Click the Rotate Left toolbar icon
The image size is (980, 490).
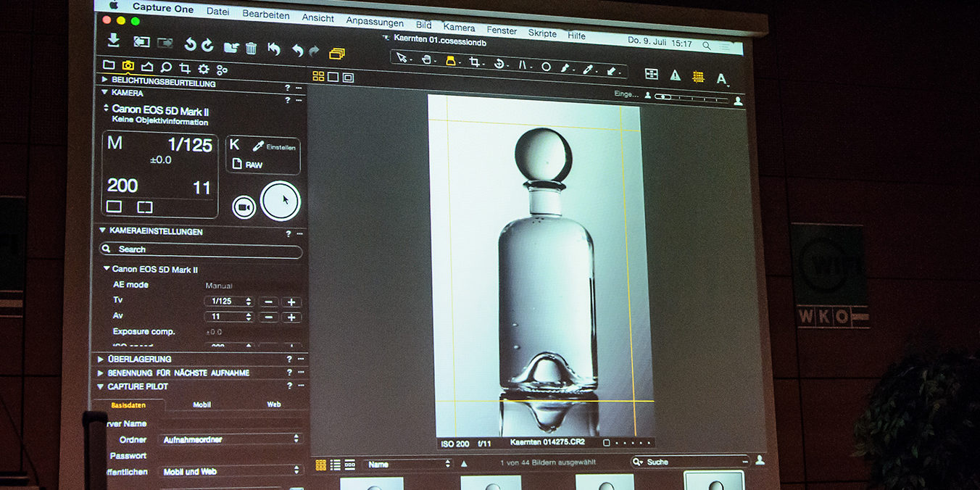pos(190,46)
